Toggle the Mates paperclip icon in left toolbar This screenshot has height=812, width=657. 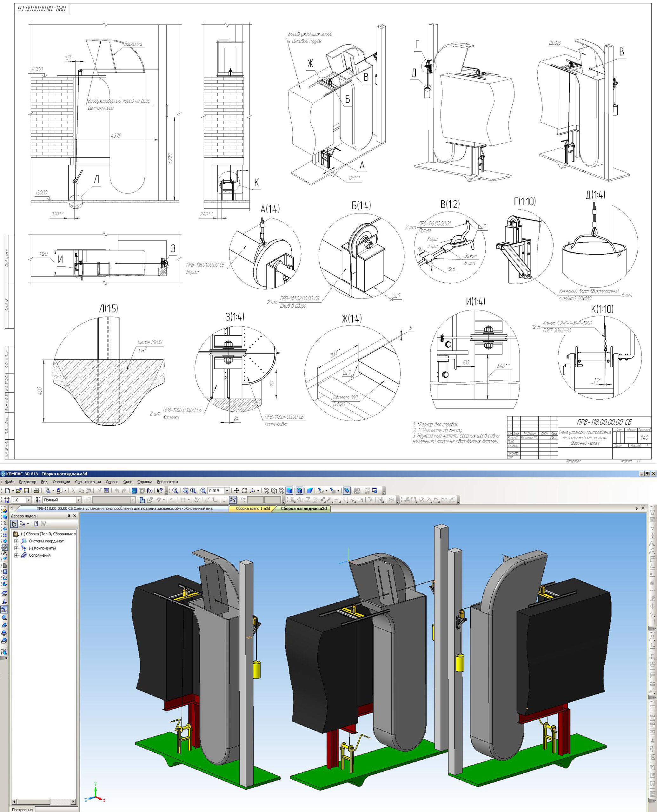click(x=4, y=548)
